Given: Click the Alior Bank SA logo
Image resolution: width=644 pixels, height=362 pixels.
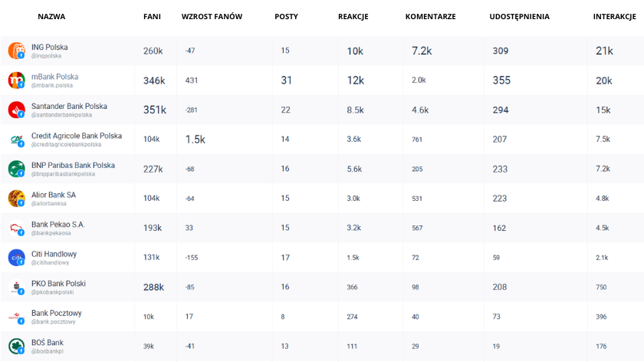Looking at the screenshot, I should click(16, 198).
